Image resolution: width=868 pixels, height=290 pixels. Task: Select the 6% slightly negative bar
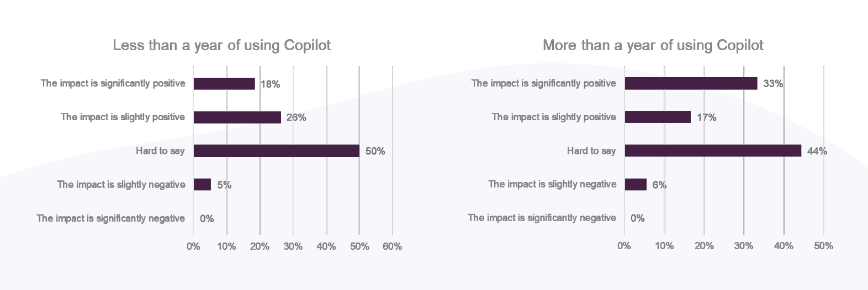[636, 184]
